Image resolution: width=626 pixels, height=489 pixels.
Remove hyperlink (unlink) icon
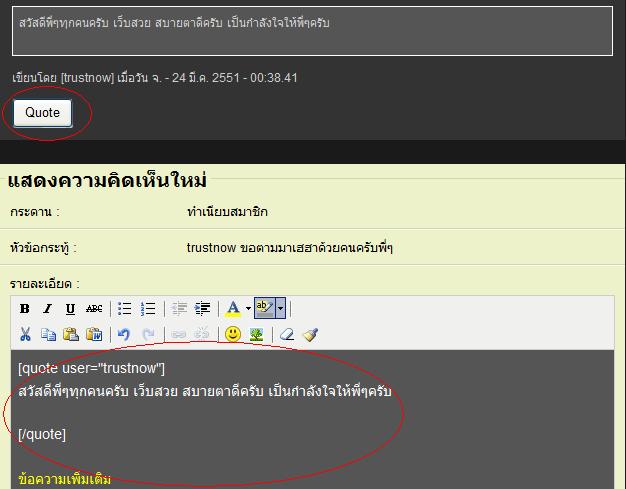tap(202, 333)
